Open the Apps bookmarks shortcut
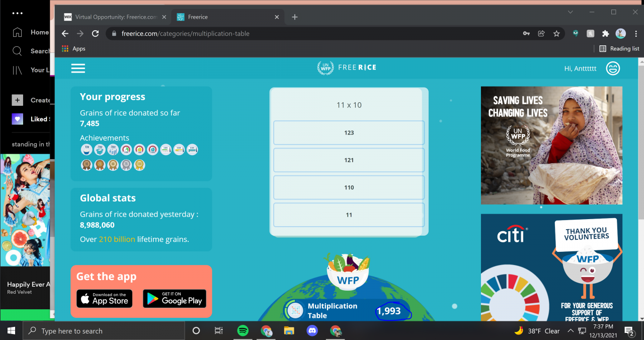The height and width of the screenshot is (340, 644). click(73, 49)
